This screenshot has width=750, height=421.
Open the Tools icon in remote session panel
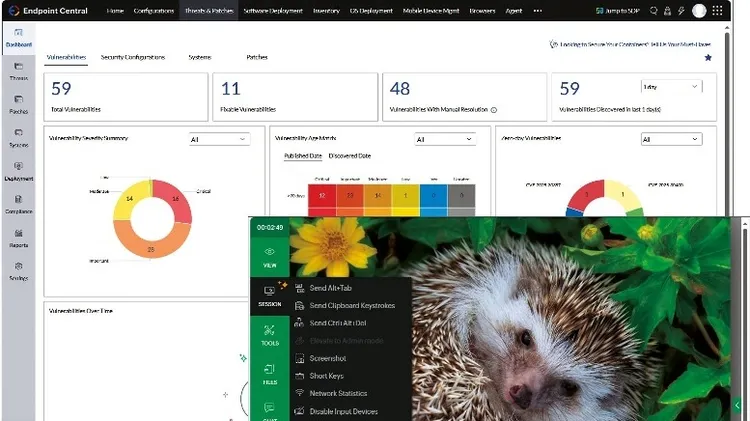[x=269, y=335]
